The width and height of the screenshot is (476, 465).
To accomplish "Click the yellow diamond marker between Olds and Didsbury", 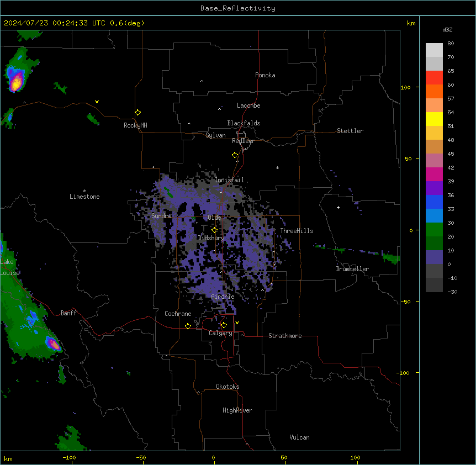I will tap(214, 230).
